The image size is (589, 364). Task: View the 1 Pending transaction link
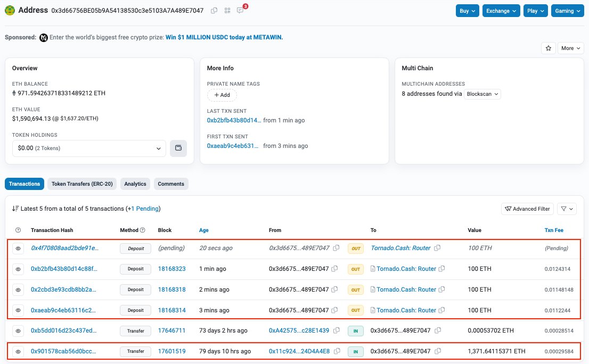click(144, 209)
